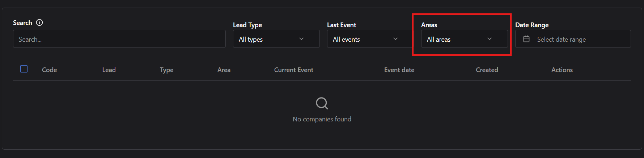Click the Search info icon
The height and width of the screenshot is (158, 644).
(x=40, y=22)
